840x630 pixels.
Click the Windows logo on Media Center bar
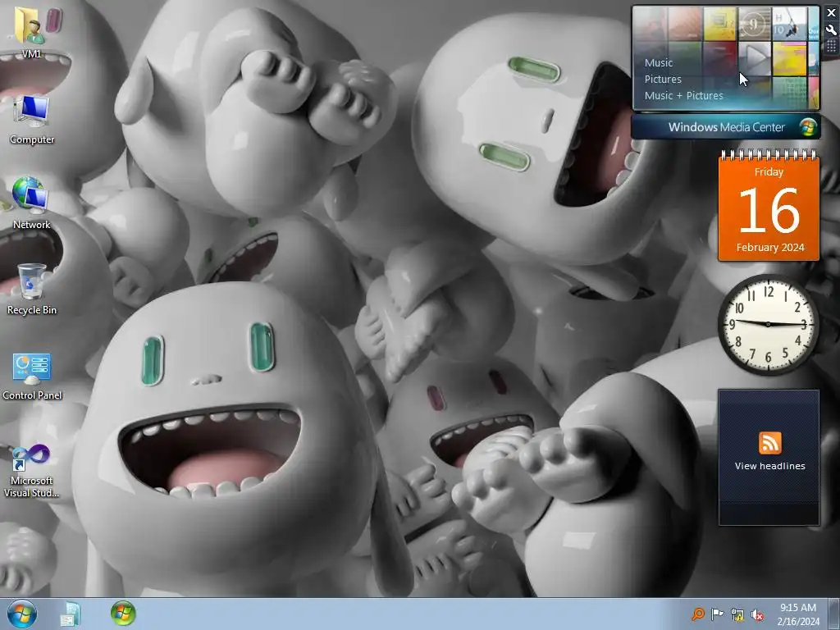click(807, 127)
